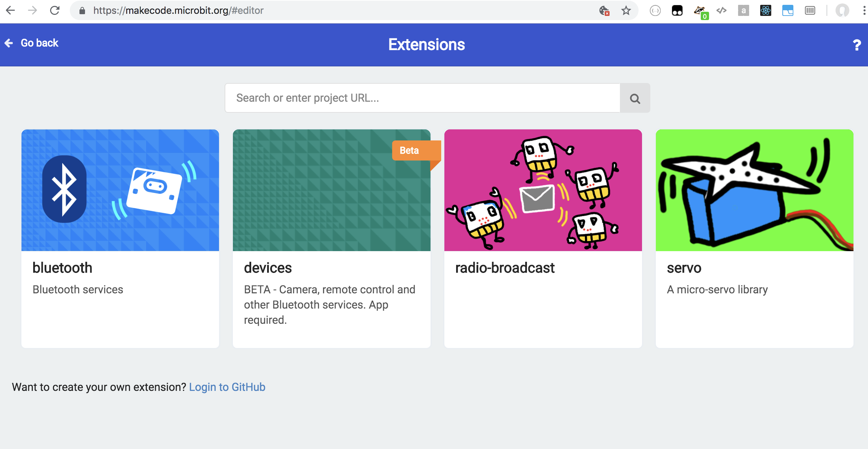868x449 pixels.
Task: Bookmark page with star icon
Action: point(626,11)
